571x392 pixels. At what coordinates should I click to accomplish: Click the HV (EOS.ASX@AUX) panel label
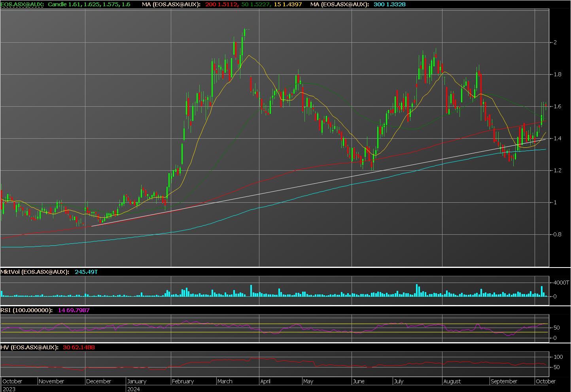(x=30, y=347)
